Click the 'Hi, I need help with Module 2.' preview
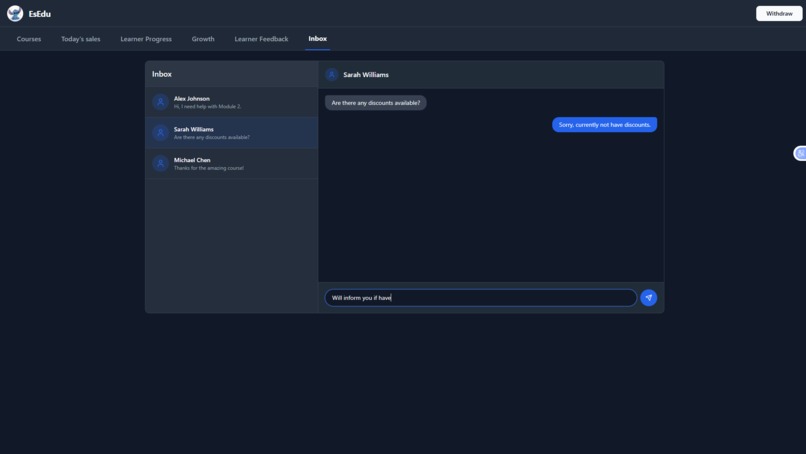 click(207, 106)
